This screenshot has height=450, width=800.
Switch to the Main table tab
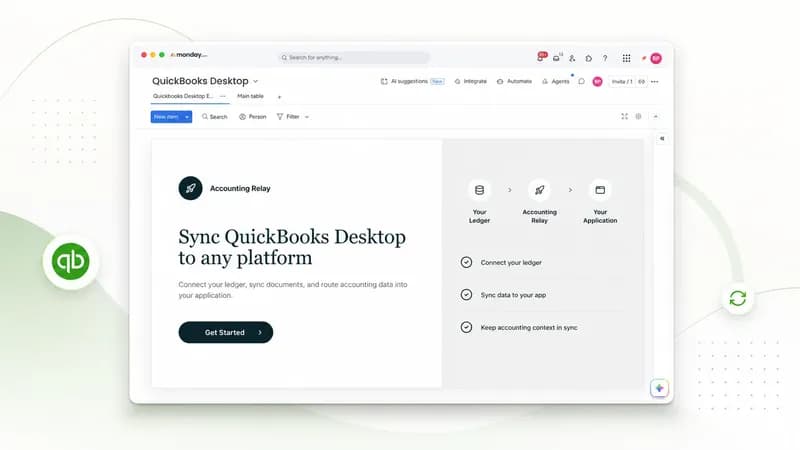pyautogui.click(x=250, y=96)
